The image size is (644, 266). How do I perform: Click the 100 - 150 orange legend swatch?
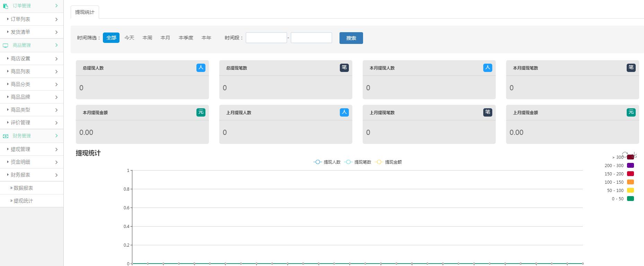coord(630,182)
